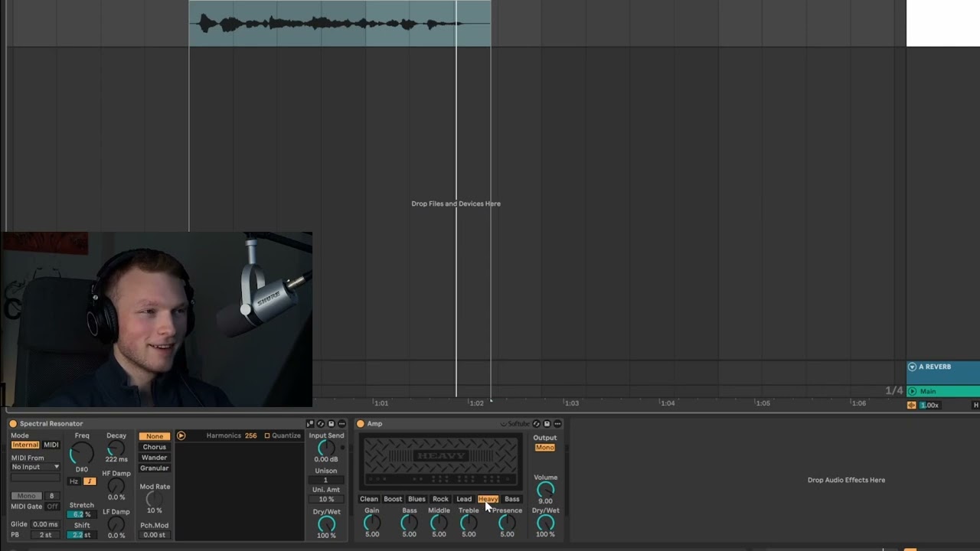This screenshot has width=980, height=551.
Task: Click the PB 2 st field
Action: pos(45,535)
